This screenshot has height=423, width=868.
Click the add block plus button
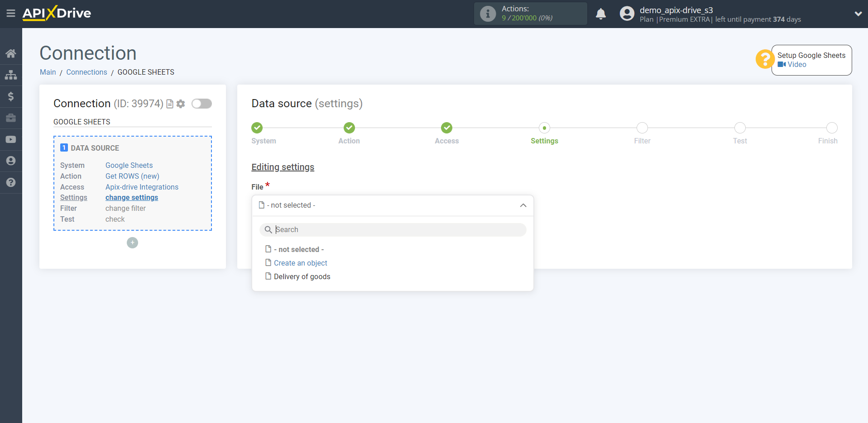[x=132, y=243]
